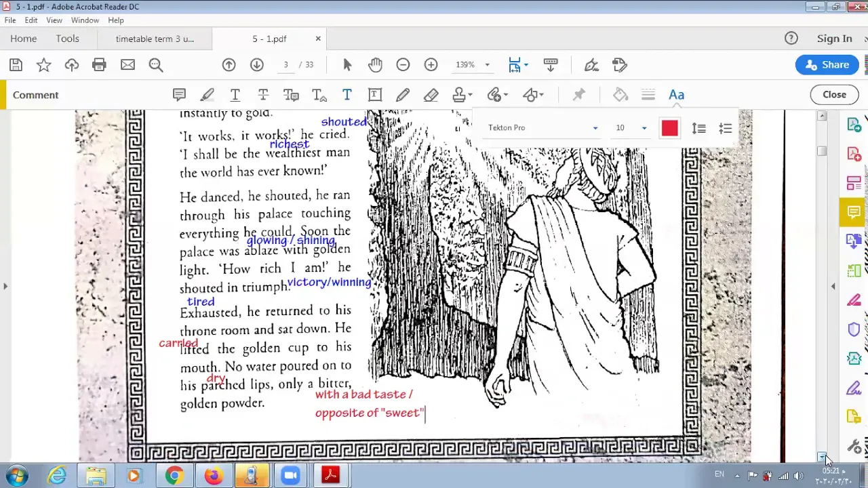Click the page number input field
Screen dimensions: 868x488
pos(285,65)
